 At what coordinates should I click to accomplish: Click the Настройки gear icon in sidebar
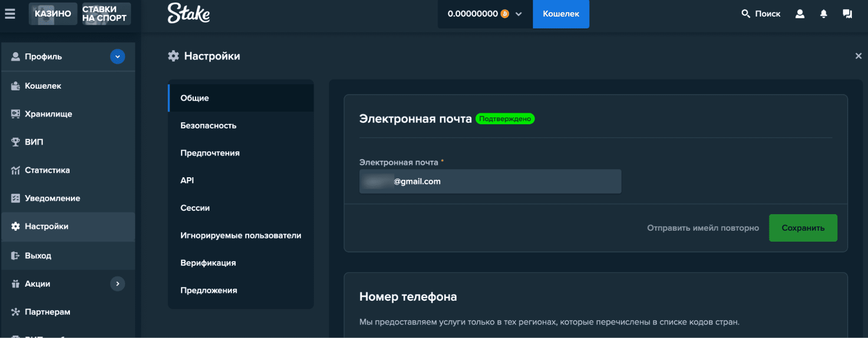pos(16,226)
